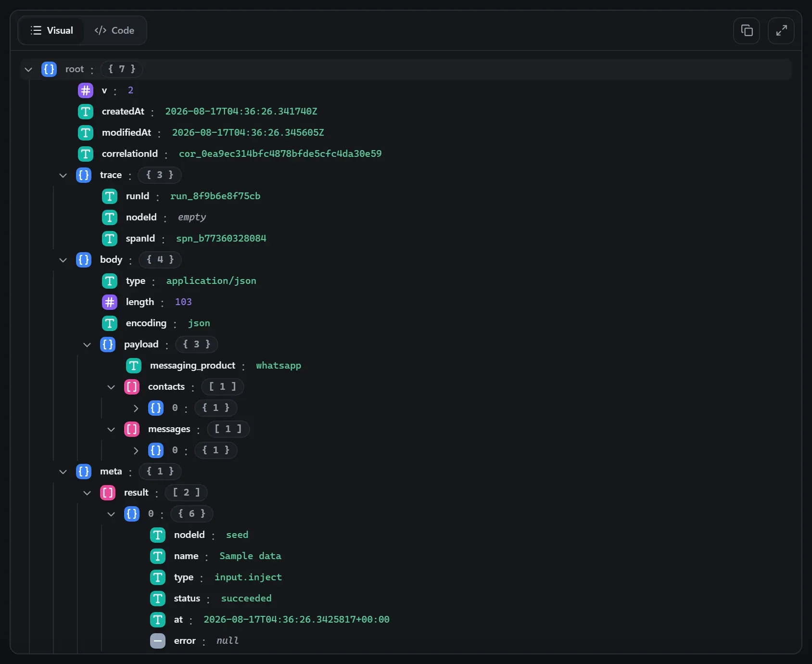
Task: Click the root object type icon
Action: pos(49,69)
